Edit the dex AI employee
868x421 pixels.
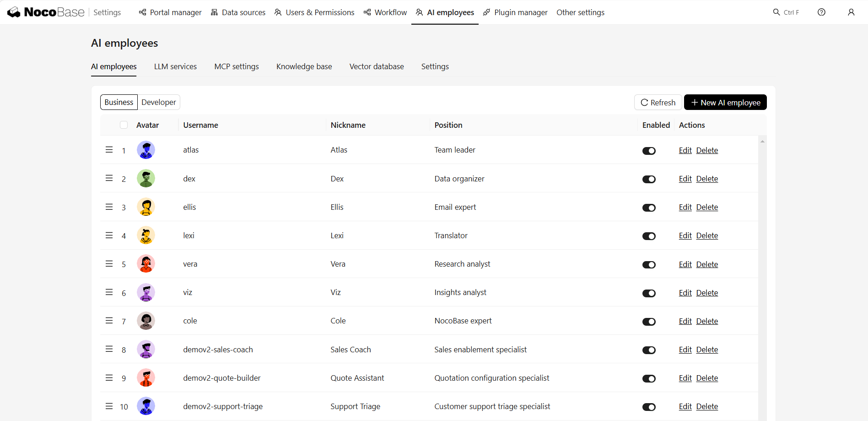coord(685,179)
